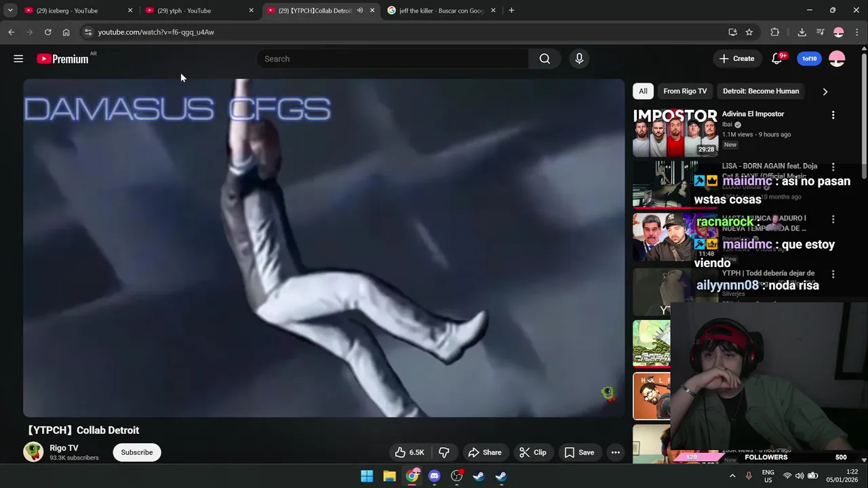Open OBS Studio from the taskbar
The width and height of the screenshot is (868, 488).
pos(456,476)
